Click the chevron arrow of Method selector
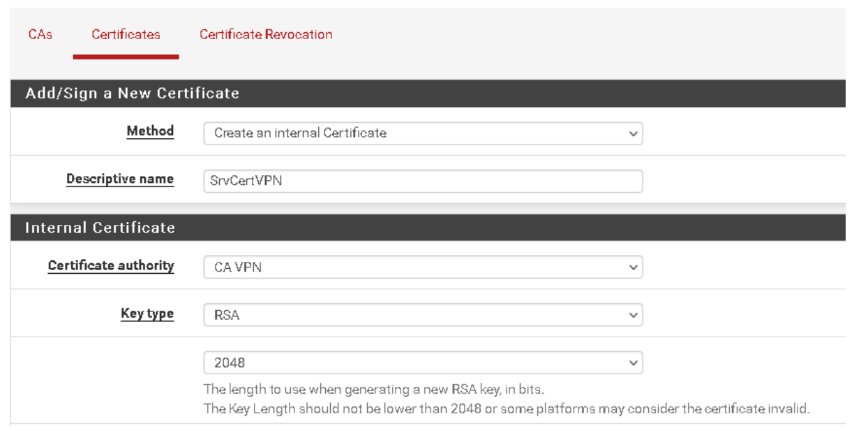Image resolution: width=868 pixels, height=428 pixels. 633,133
